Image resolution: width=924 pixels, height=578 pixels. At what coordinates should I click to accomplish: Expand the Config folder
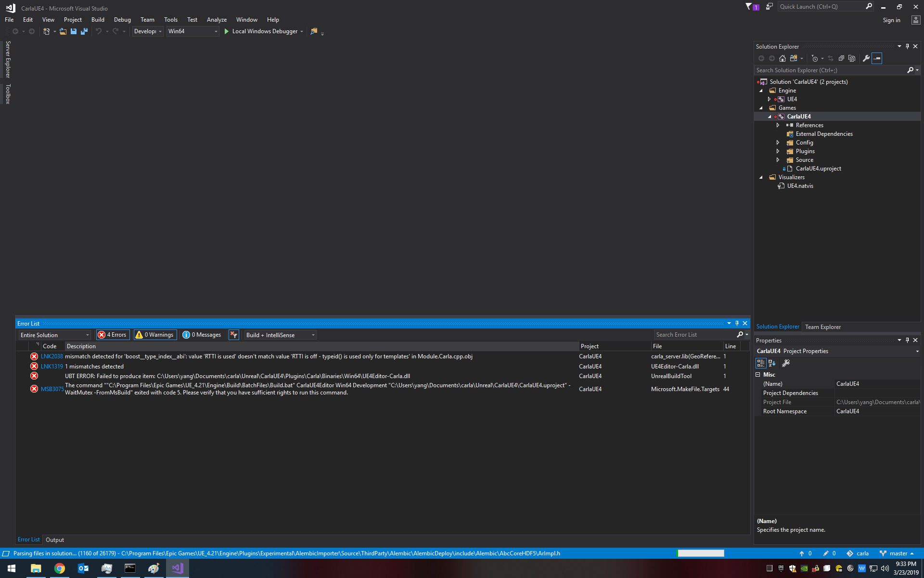pyautogui.click(x=778, y=143)
